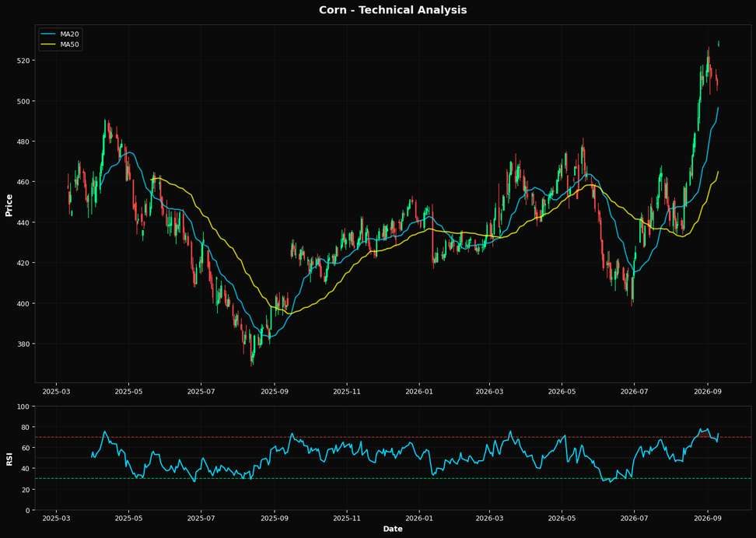Click the 'Price' y-axis label
This screenshot has width=756, height=538.
(9, 205)
